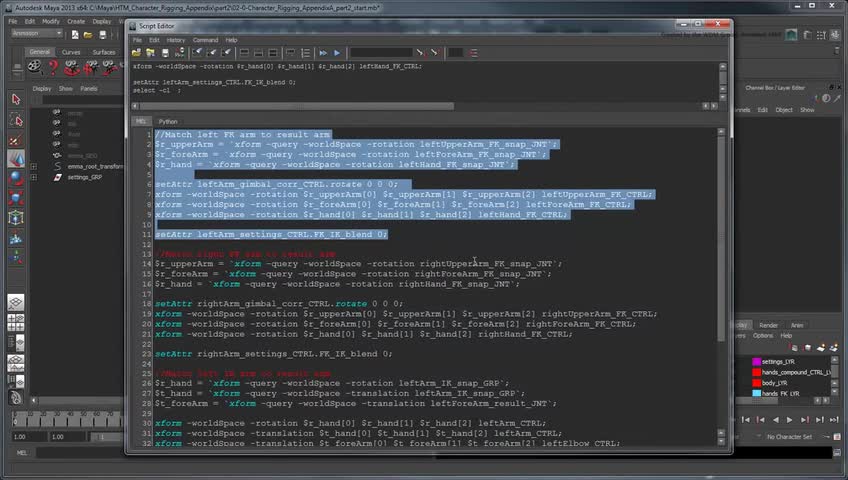The image size is (848, 480).
Task: Click Clear All icon in Script Editor
Action: coord(227,52)
